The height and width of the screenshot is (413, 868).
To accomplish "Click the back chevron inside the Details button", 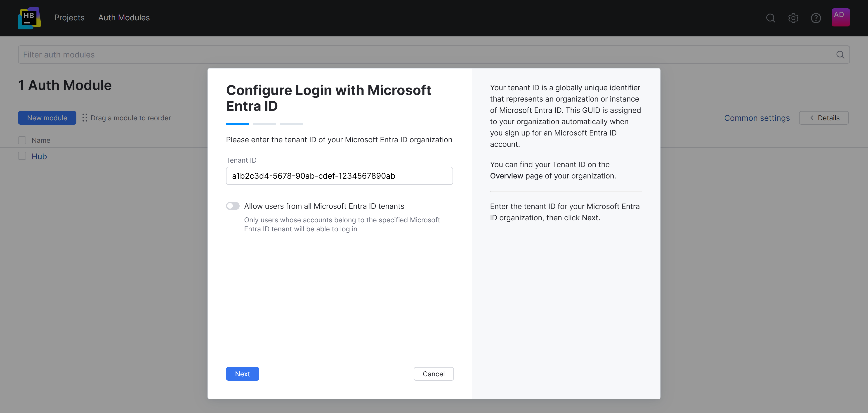I will click(812, 118).
